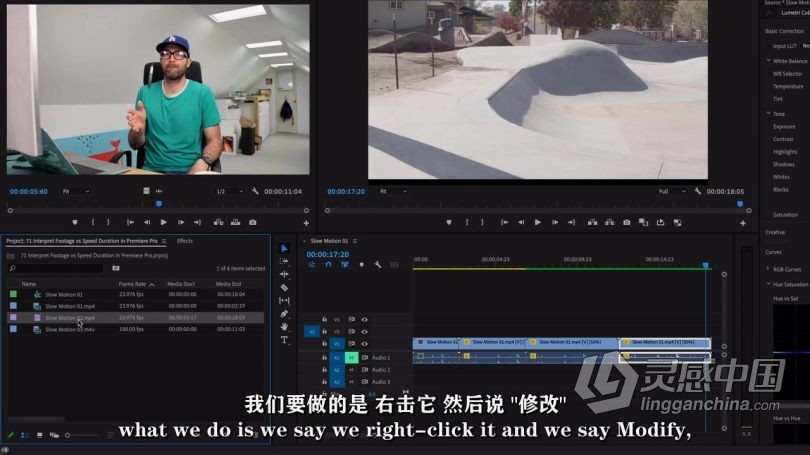Add marker in timeline header
Screen dimensions: 810x455
click(x=362, y=264)
